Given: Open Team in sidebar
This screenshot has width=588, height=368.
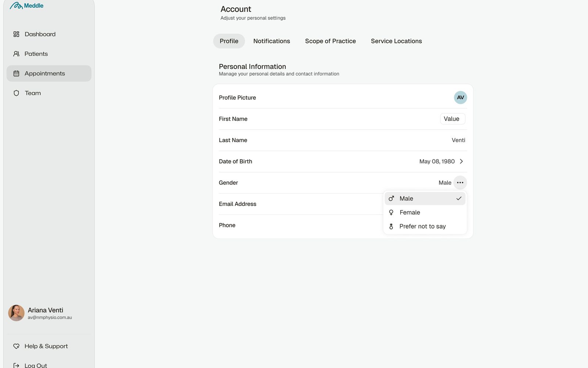Looking at the screenshot, I should (x=49, y=93).
